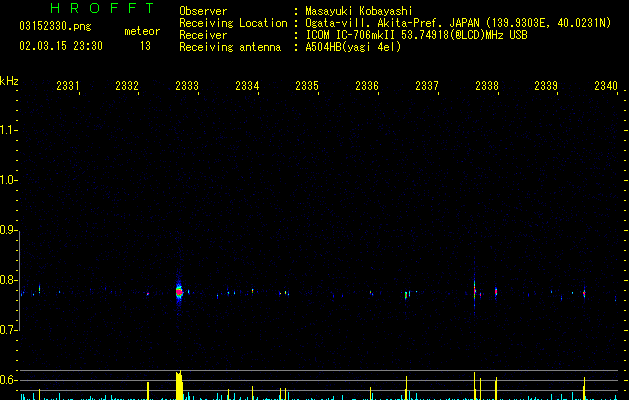The height and width of the screenshot is (400, 629).
Task: Click the 1.0 kHz frequency label
Action: (8, 180)
